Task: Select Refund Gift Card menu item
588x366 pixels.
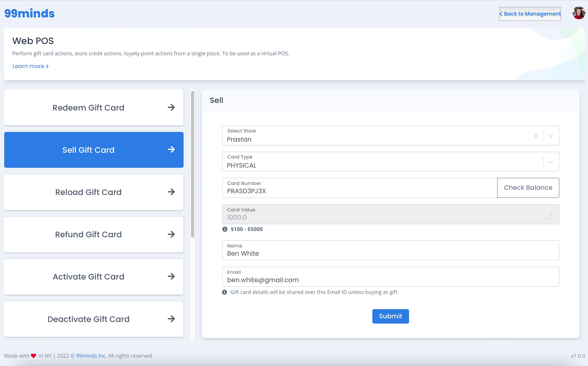Action: (x=94, y=235)
